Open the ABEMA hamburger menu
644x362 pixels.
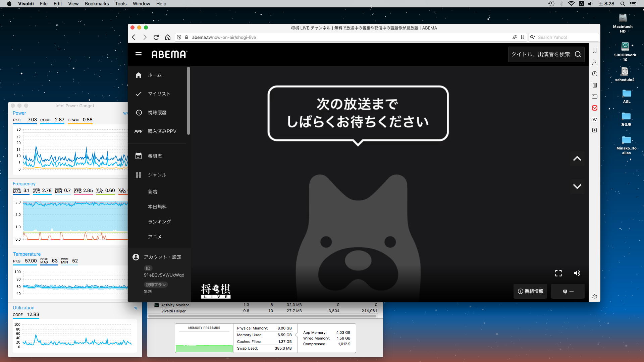pos(138,54)
